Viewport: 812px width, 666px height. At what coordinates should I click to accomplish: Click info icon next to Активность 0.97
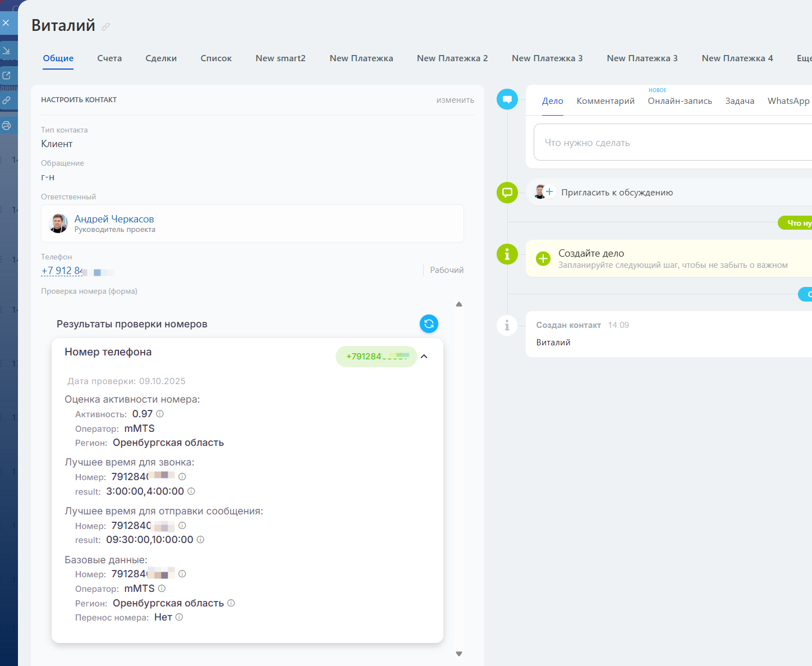[160, 414]
